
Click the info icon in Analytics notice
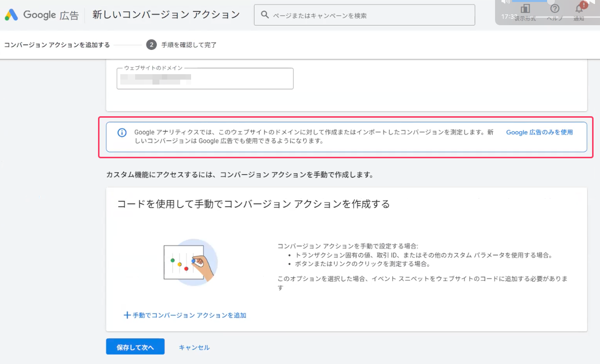click(x=122, y=133)
